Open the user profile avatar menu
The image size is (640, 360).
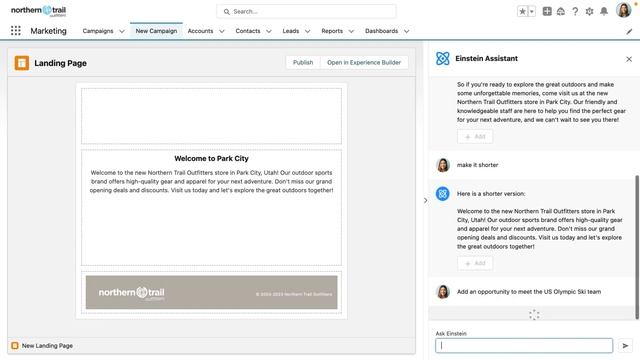(623, 10)
